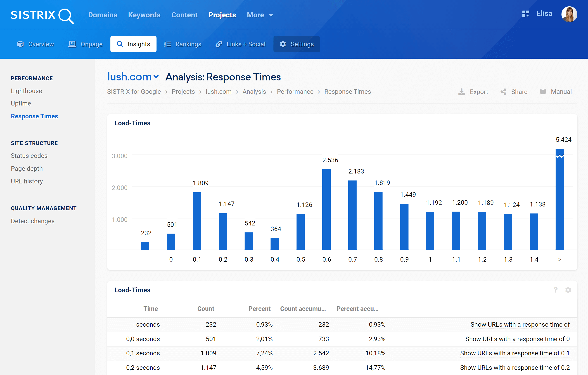The height and width of the screenshot is (375, 588).
Task: Open the apps grid icon beside Elisa
Action: click(x=526, y=14)
